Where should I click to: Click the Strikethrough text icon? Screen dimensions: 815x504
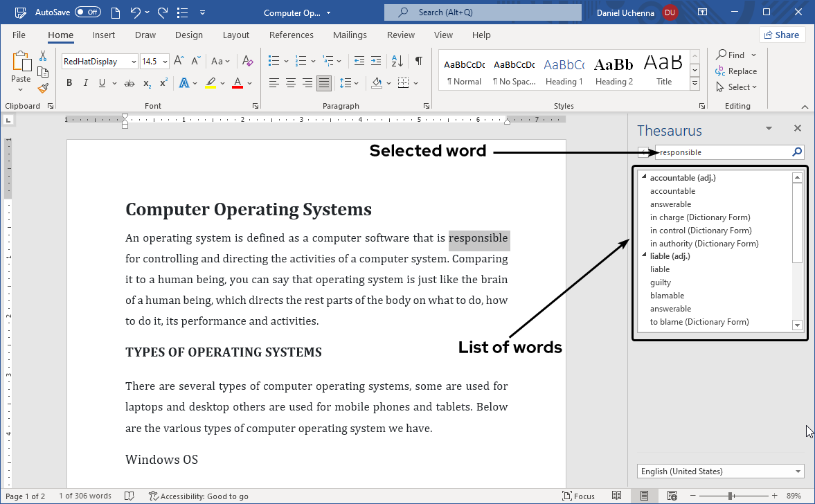[x=129, y=83]
